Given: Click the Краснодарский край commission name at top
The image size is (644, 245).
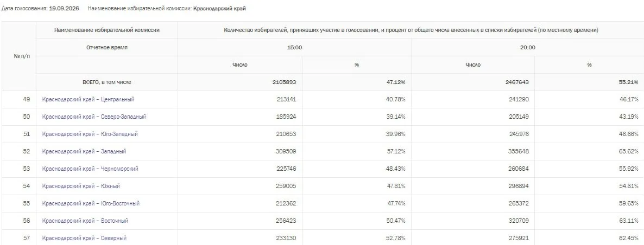Looking at the screenshot, I should click(x=219, y=8).
